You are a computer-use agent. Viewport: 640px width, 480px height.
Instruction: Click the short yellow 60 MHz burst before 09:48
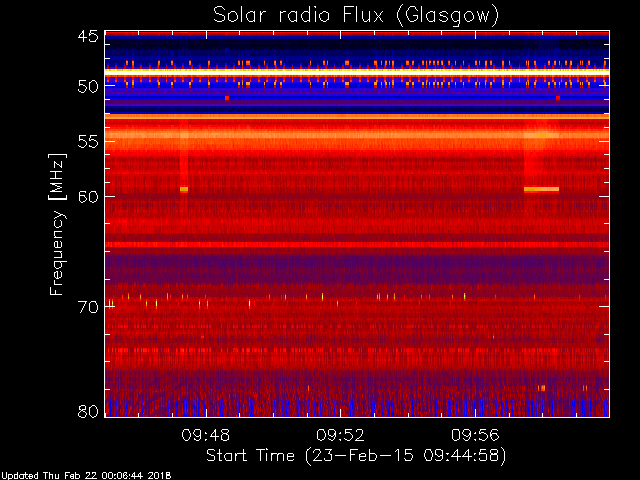tap(184, 189)
